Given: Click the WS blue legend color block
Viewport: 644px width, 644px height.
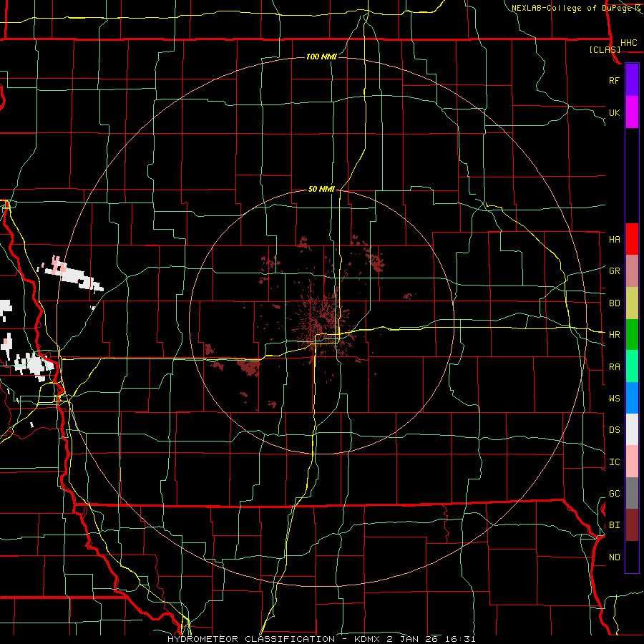Looking at the screenshot, I should tap(632, 398).
